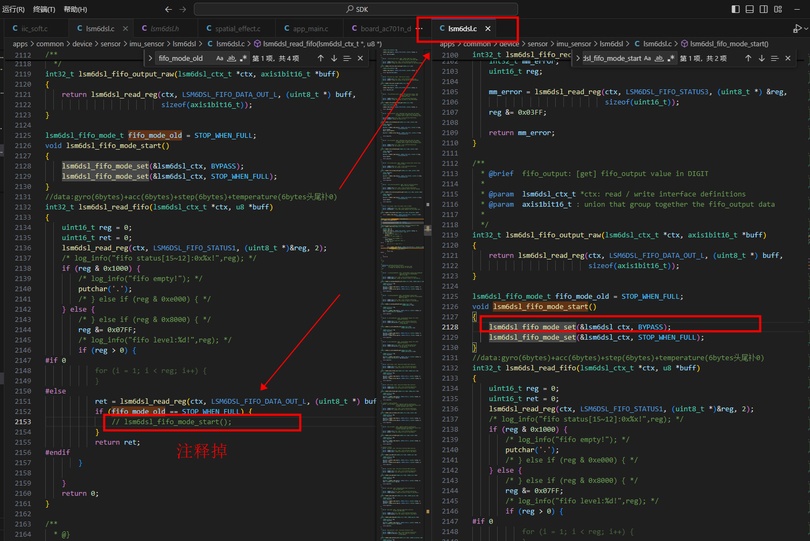
Task: Go to previous match in fifo_mode_old search
Action: 320,58
